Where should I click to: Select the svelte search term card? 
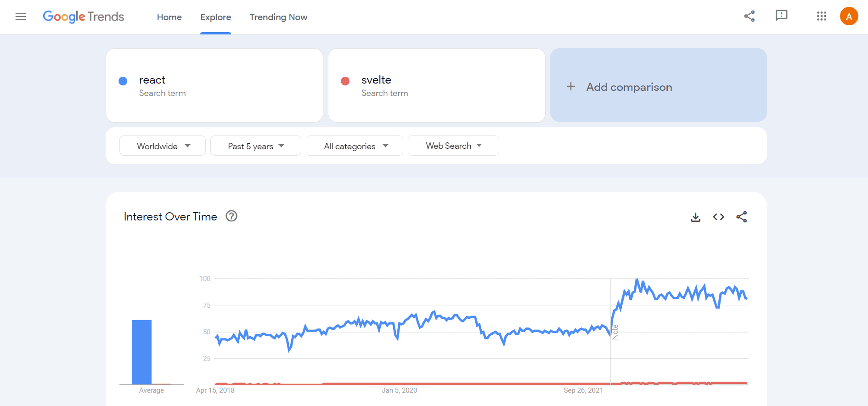point(436,85)
